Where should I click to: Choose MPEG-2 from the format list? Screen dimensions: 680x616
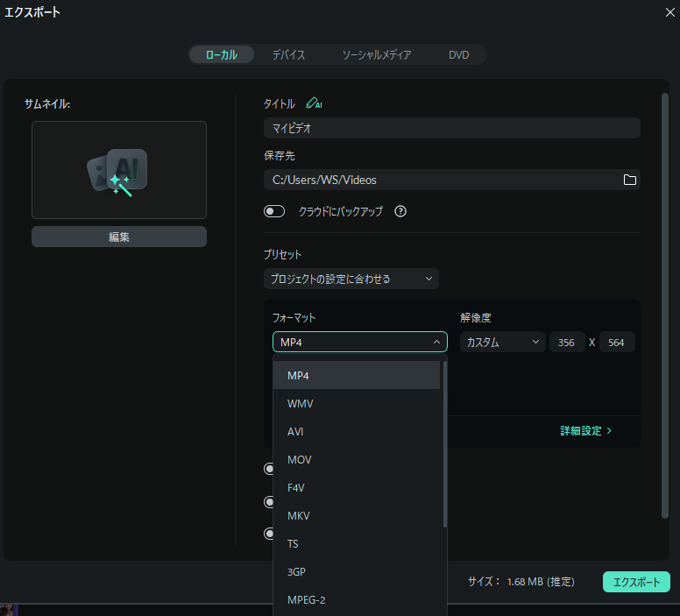click(x=357, y=600)
